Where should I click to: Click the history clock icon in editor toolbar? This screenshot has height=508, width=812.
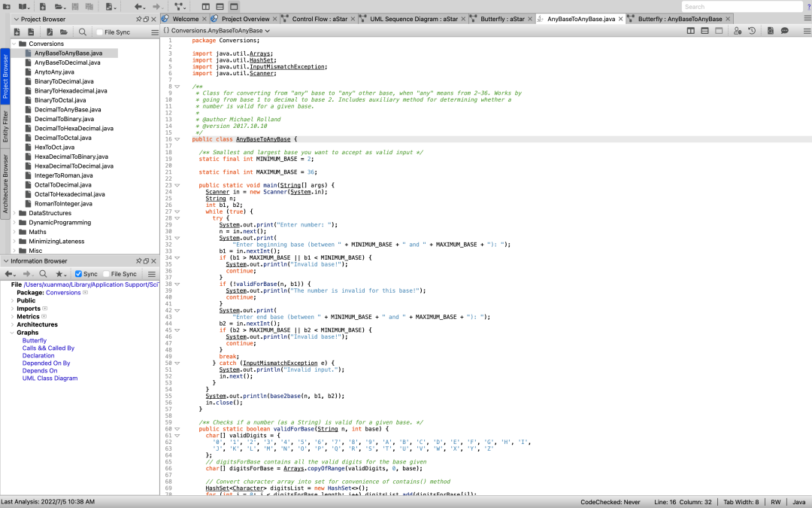coord(751,31)
